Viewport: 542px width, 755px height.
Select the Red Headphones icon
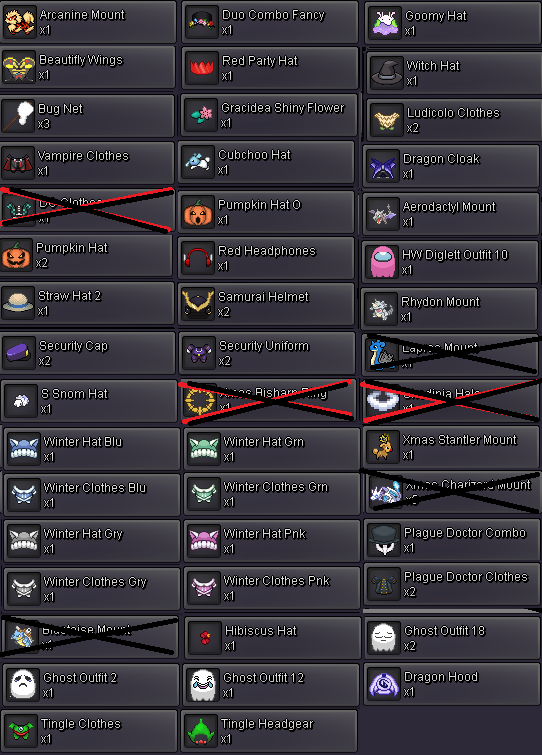198,258
